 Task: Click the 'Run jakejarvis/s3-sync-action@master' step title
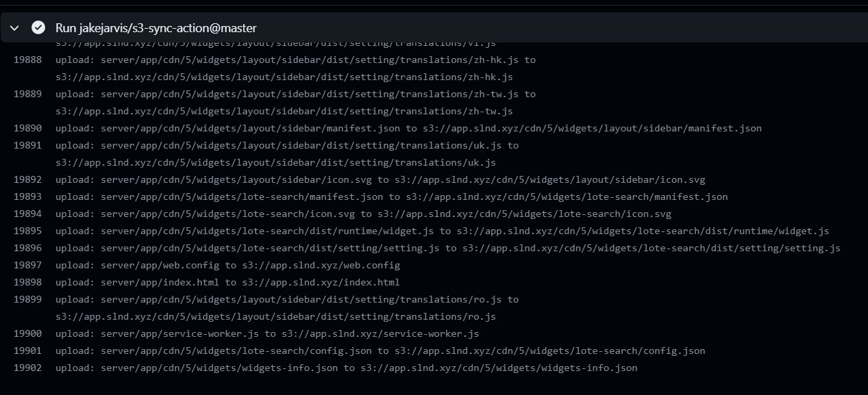pos(156,28)
